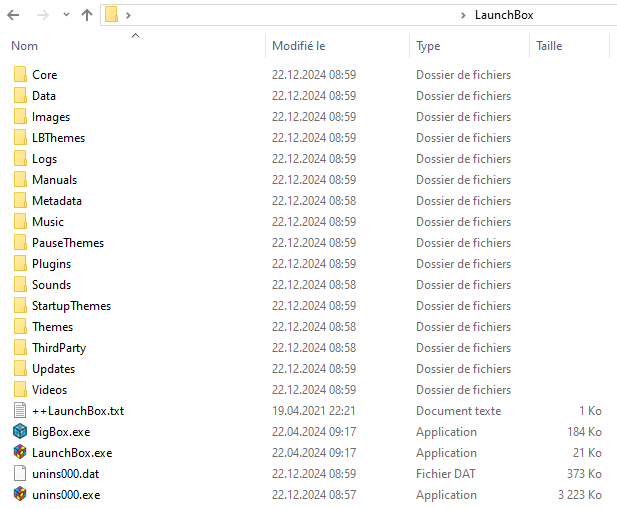
Task: Sort by Type column header
Action: tap(428, 46)
